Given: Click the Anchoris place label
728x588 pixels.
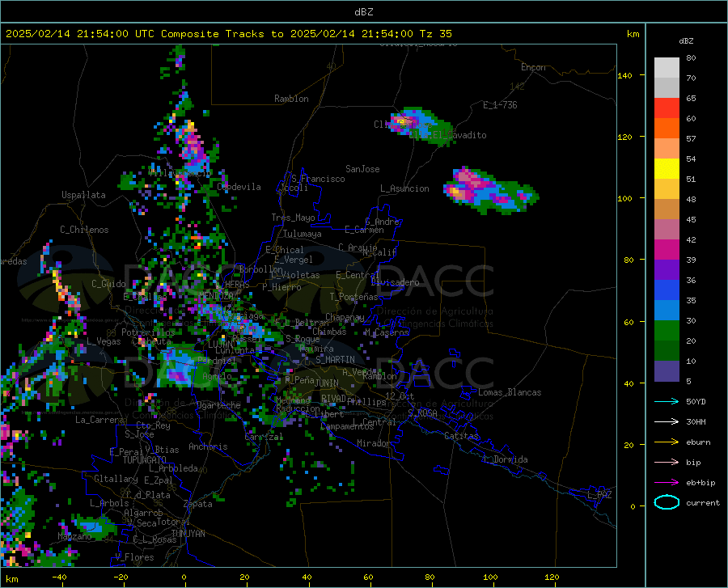Looking at the screenshot, I should pyautogui.click(x=208, y=446).
